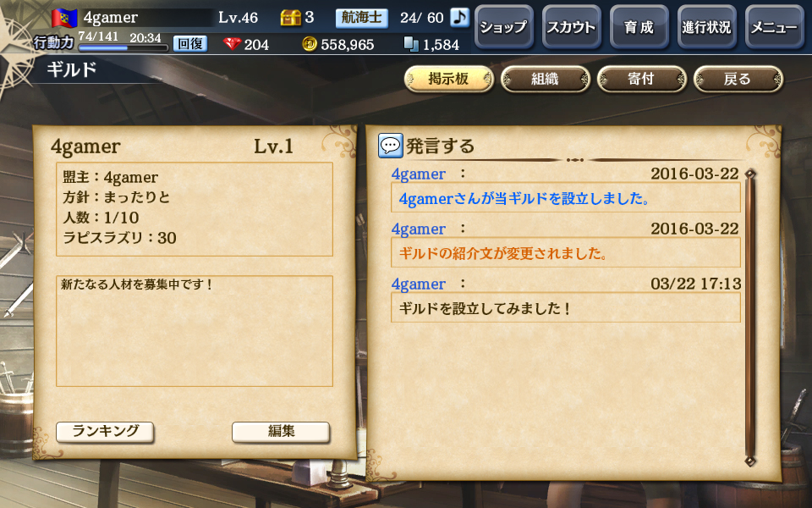
Task: Open the メニュー main menu
Action: (x=774, y=27)
